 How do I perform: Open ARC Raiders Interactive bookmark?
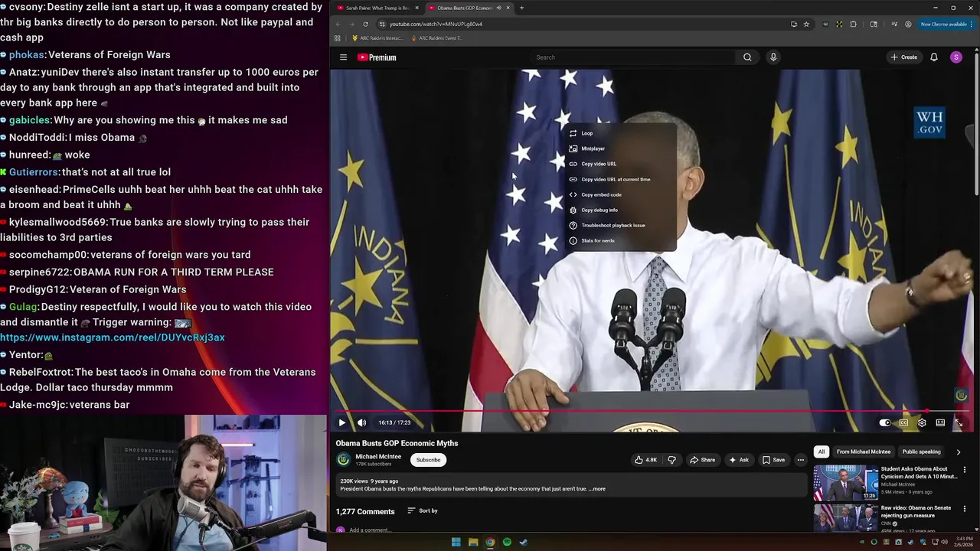(377, 37)
